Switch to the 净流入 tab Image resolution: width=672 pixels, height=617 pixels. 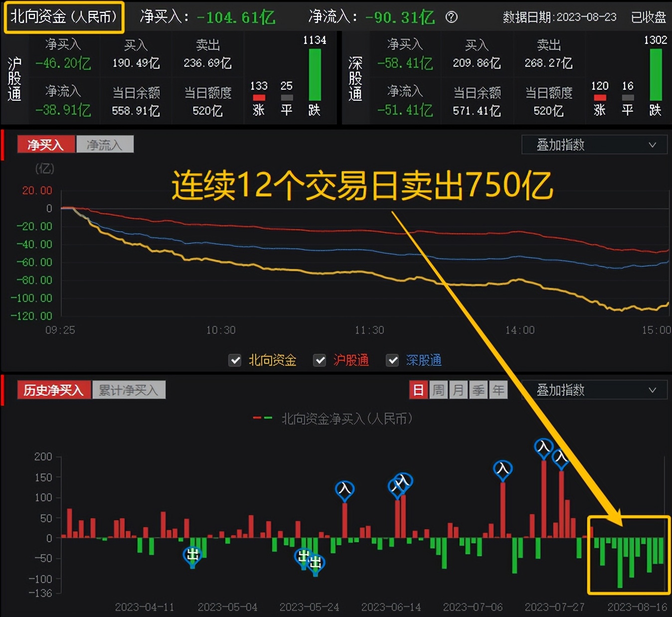(105, 144)
